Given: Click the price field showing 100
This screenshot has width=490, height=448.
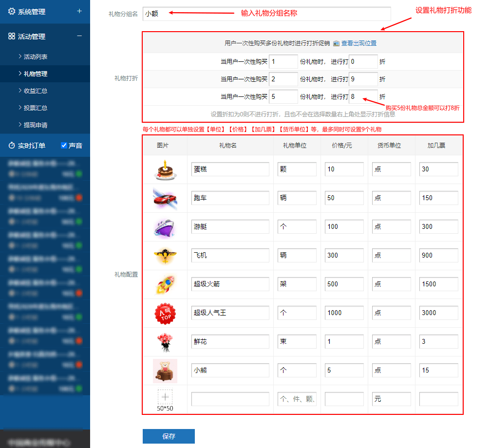Looking at the screenshot, I should click(344, 226).
